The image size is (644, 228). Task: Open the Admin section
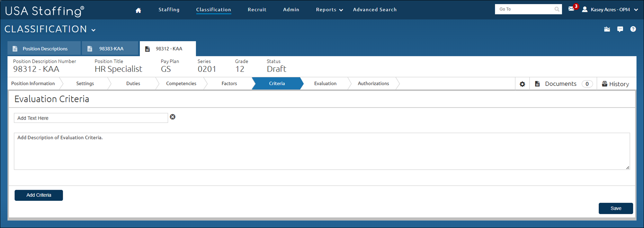[x=291, y=10]
